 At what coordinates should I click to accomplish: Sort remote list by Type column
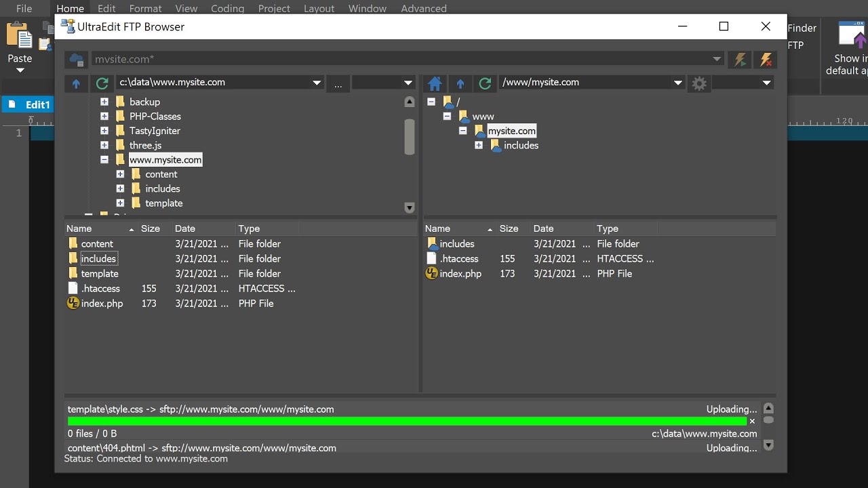point(625,228)
